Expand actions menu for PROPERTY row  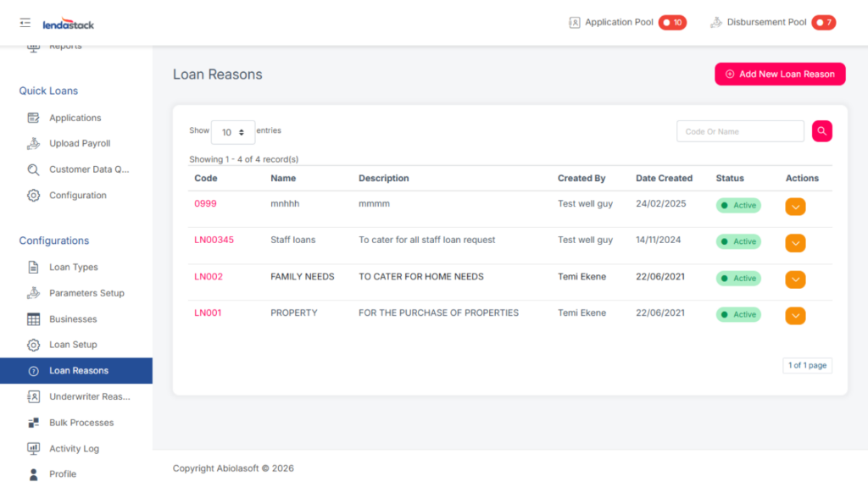[x=794, y=316]
